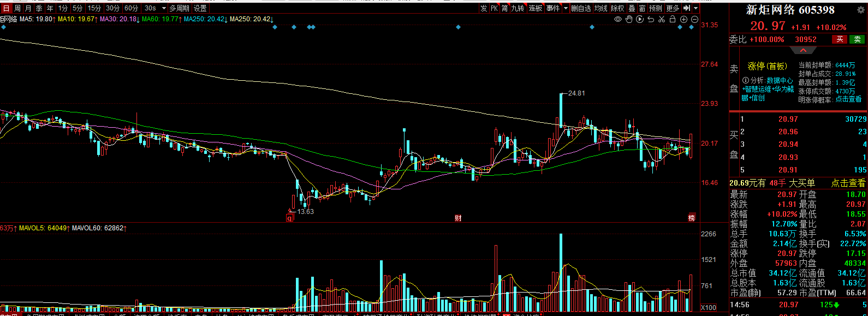Click the 叠 overlay button
The height and width of the screenshot is (316, 868).
(x=632, y=8)
